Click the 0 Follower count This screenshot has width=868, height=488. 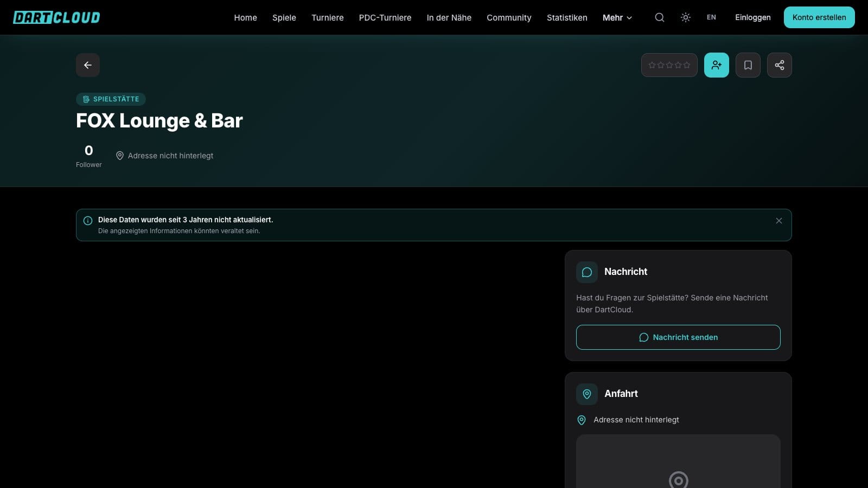[x=89, y=156]
